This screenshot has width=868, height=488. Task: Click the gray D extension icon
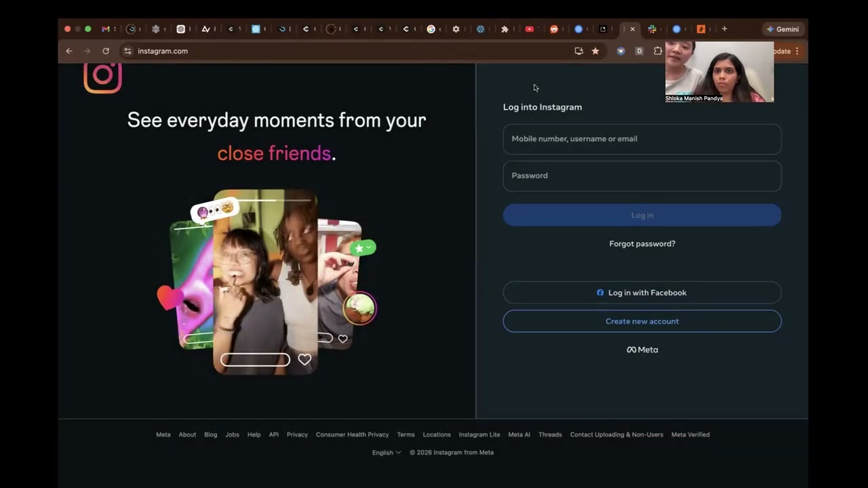[x=639, y=51]
